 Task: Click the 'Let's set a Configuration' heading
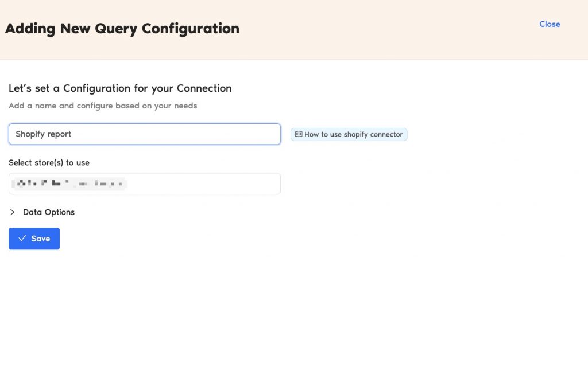point(120,88)
